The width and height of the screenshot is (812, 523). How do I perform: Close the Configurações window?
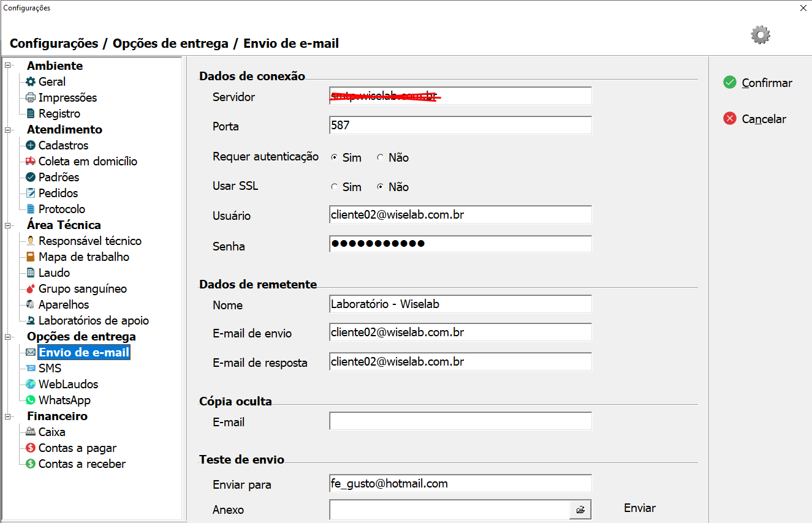pyautogui.click(x=803, y=8)
